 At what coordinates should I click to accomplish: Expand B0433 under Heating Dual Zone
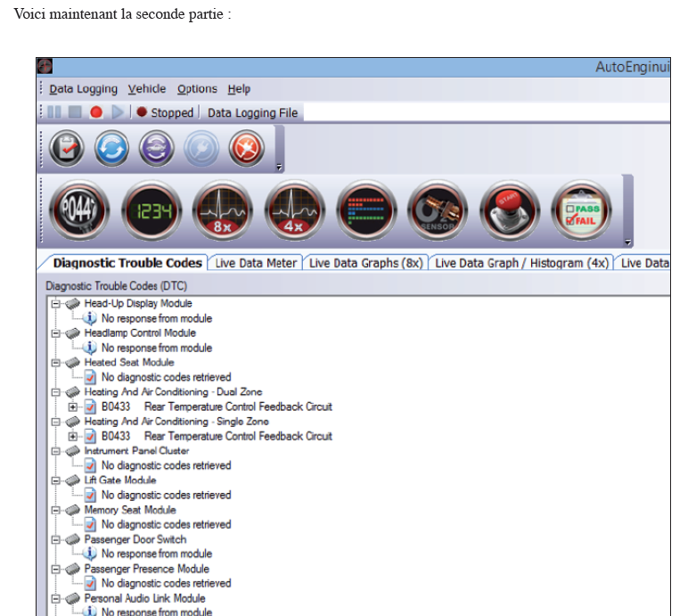[x=73, y=407]
